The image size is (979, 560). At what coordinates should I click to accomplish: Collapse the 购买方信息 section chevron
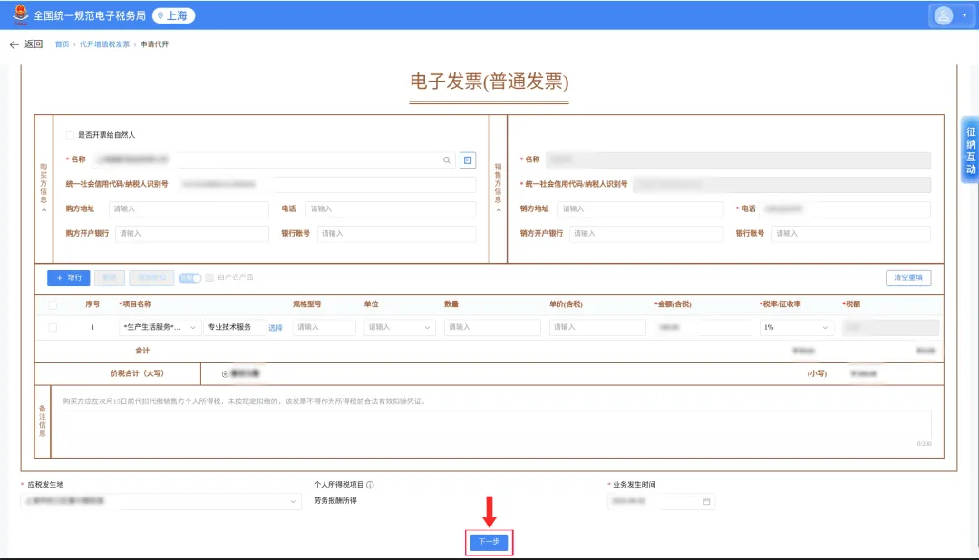click(x=44, y=210)
